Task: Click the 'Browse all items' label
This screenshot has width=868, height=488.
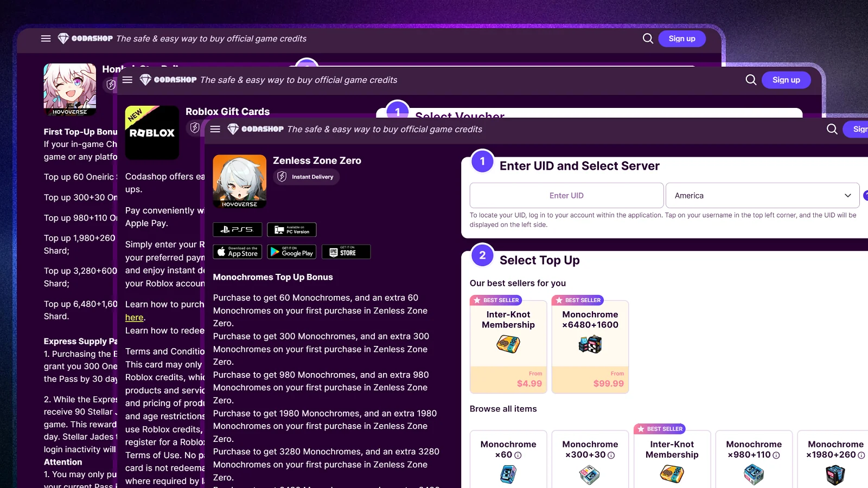Action: (x=503, y=409)
